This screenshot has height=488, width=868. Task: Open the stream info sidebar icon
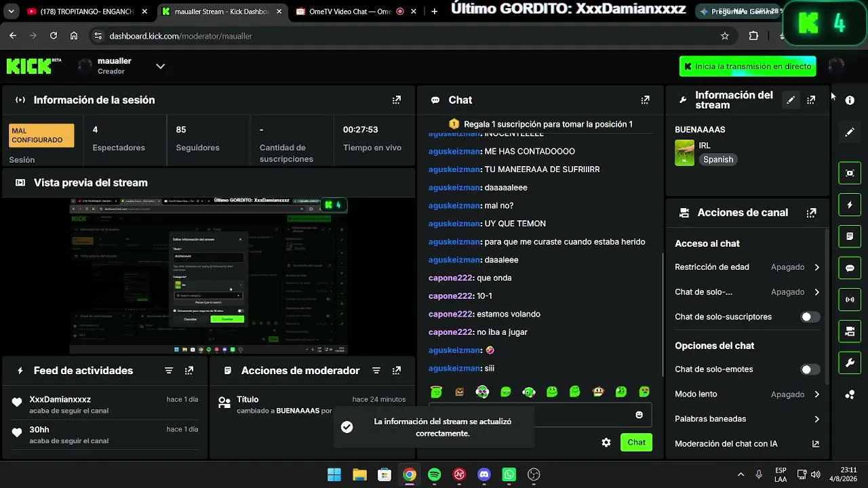coord(850,100)
